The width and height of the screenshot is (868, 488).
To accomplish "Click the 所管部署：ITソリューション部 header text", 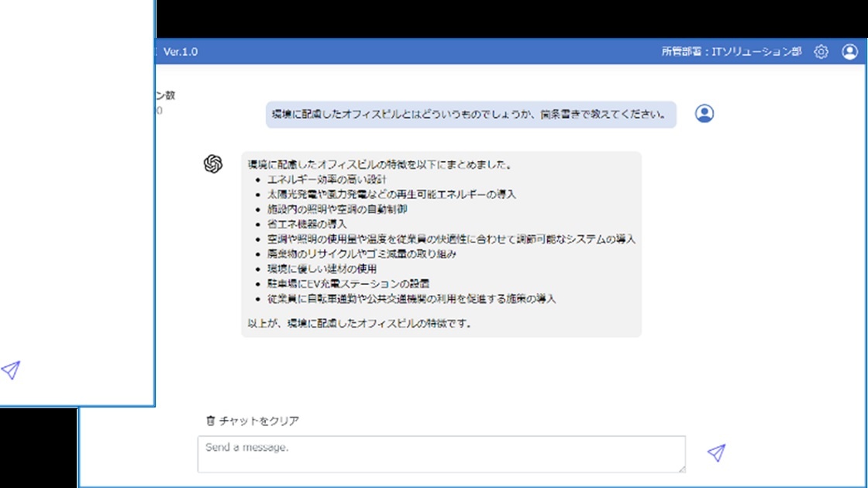I will (x=731, y=52).
